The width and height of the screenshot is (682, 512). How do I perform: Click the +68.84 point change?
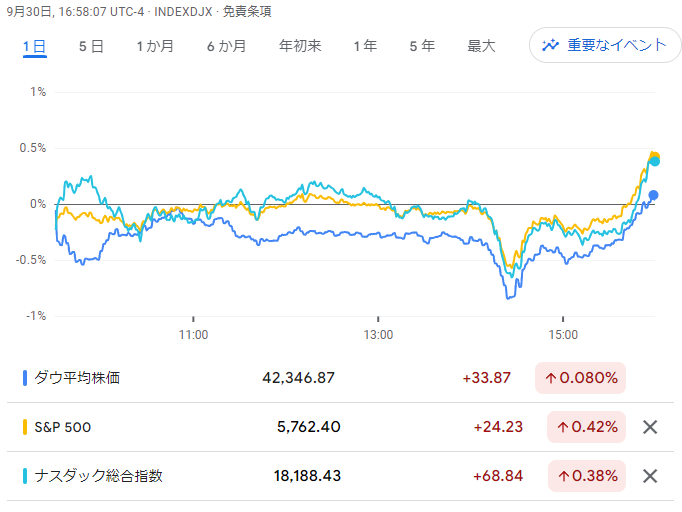[x=498, y=476]
